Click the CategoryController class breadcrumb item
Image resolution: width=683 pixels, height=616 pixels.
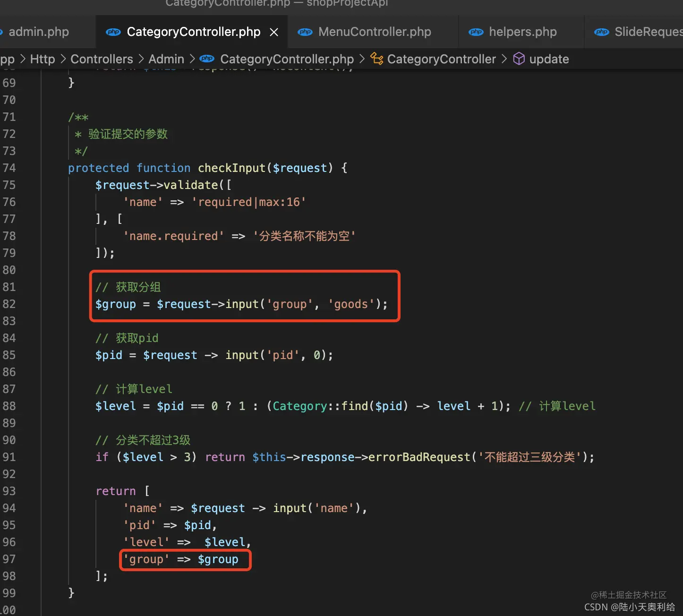pos(442,59)
